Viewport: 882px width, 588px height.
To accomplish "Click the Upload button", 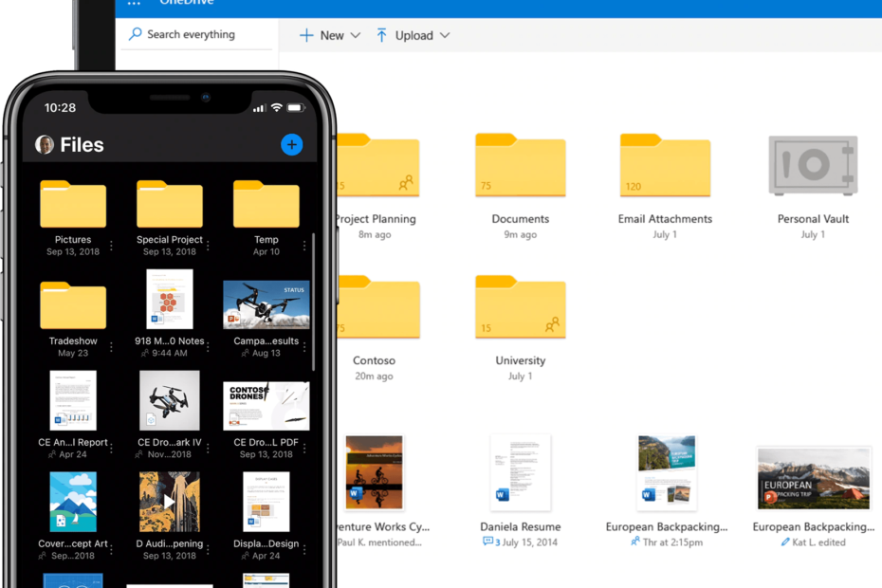I will [x=405, y=35].
